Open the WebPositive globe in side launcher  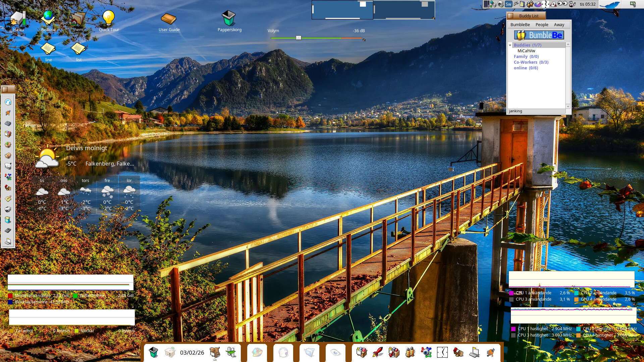pyautogui.click(x=8, y=102)
